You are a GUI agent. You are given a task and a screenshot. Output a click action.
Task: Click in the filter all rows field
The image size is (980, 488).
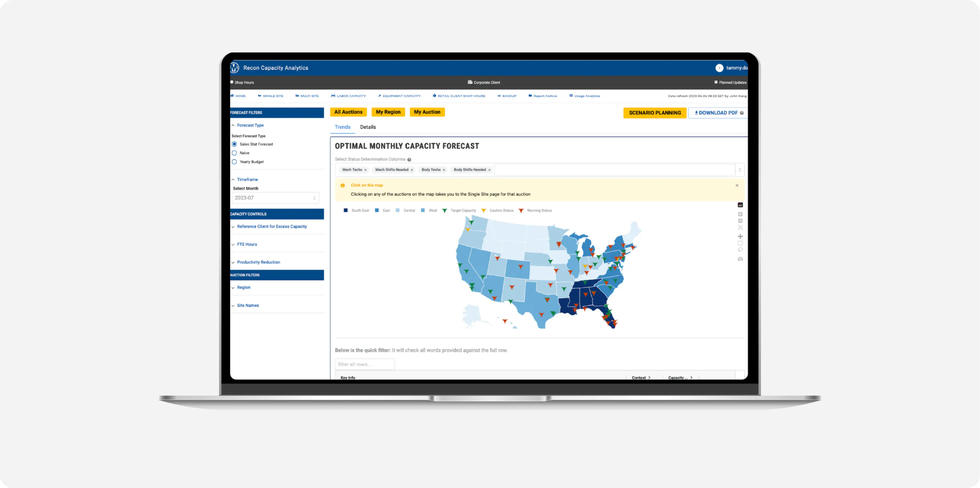point(365,365)
